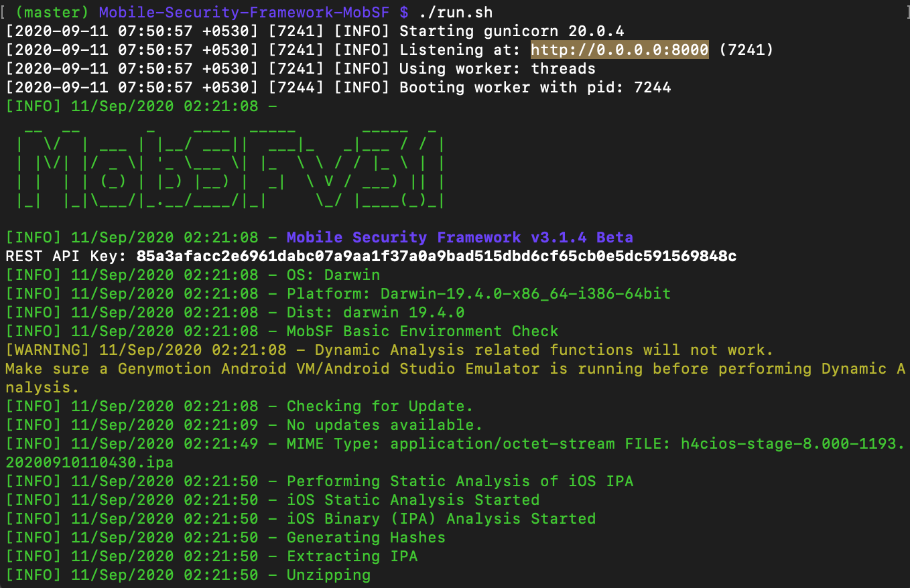
Task: Click 'No updates available.' log line
Action: 385,425
